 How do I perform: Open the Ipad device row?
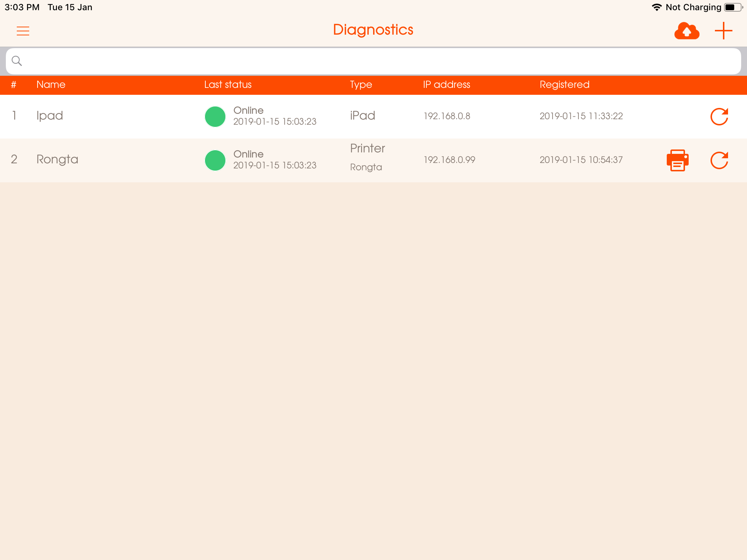coord(373,117)
